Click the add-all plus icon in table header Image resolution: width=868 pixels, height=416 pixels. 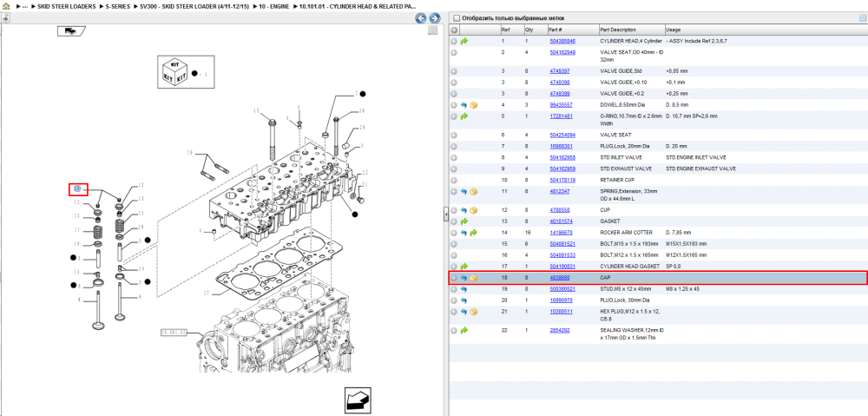(454, 30)
